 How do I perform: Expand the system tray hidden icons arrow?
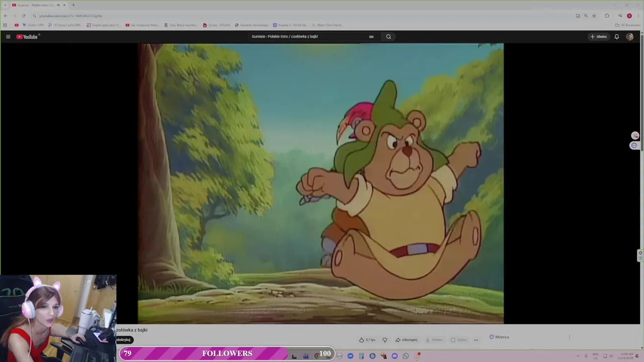[x=578, y=356]
